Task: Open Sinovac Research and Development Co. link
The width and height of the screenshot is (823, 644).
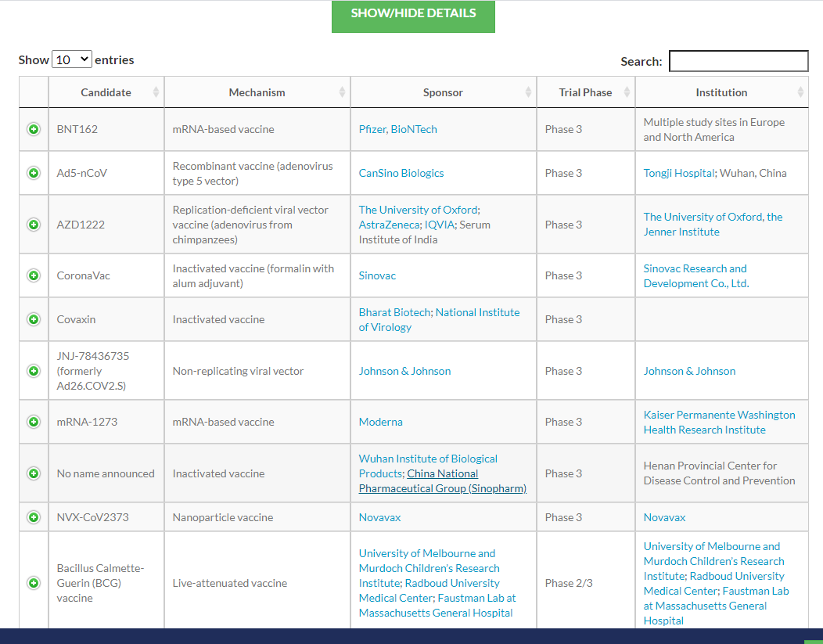Action: tap(696, 275)
